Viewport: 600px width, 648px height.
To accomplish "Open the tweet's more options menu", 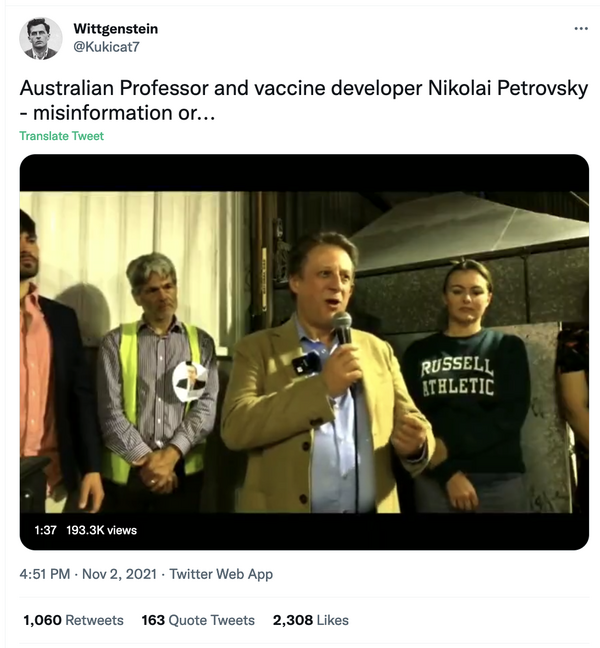I will [581, 29].
